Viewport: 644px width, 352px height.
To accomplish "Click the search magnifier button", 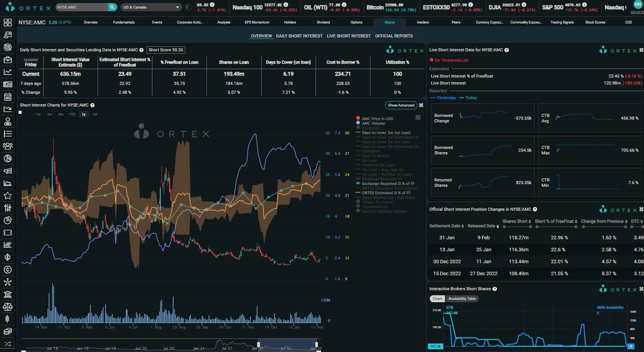I will [112, 8].
